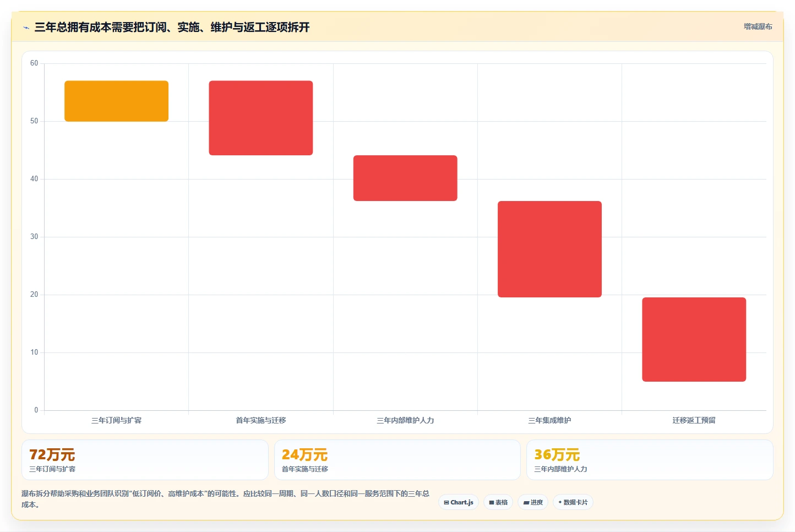
Task: Click the 增减瀑布 tag at top right
Action: pyautogui.click(x=758, y=26)
